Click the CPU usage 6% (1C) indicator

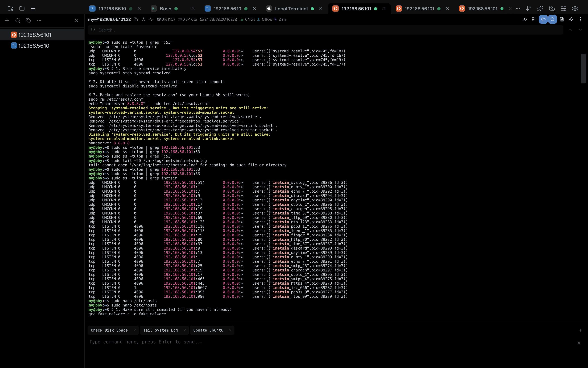166,19
